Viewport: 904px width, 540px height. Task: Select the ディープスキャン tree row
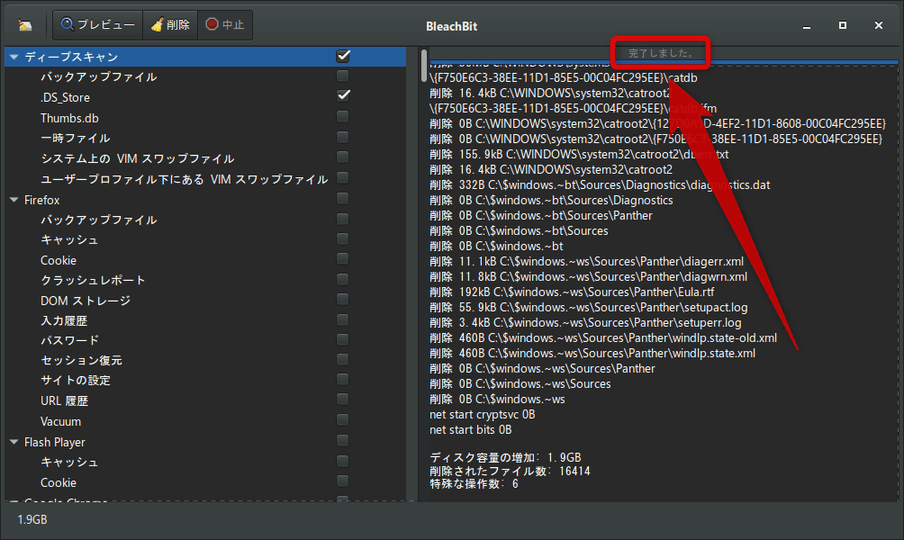(x=205, y=56)
